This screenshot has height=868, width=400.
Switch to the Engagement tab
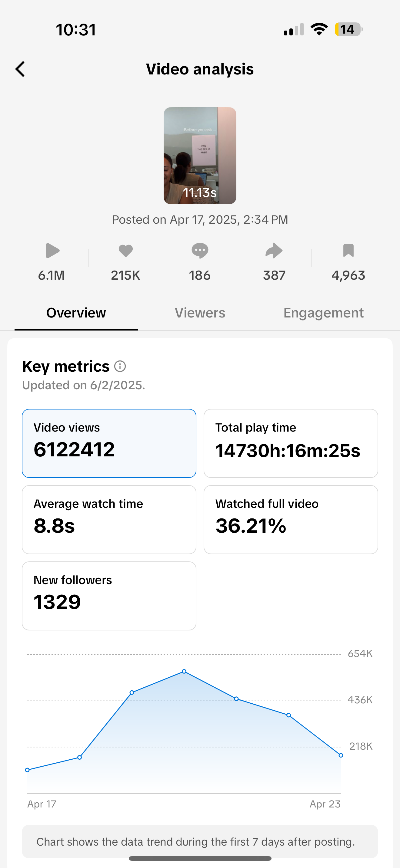(323, 313)
